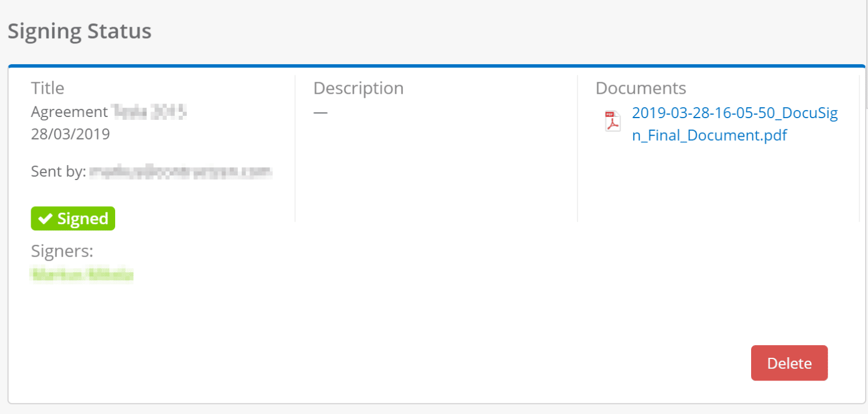Click the dash under Description
Viewport: 868px width, 414px height.
tap(320, 112)
